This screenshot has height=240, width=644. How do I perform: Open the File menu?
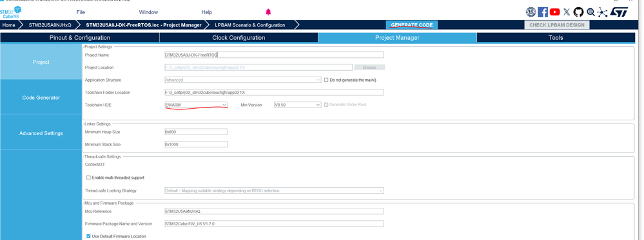(x=81, y=12)
